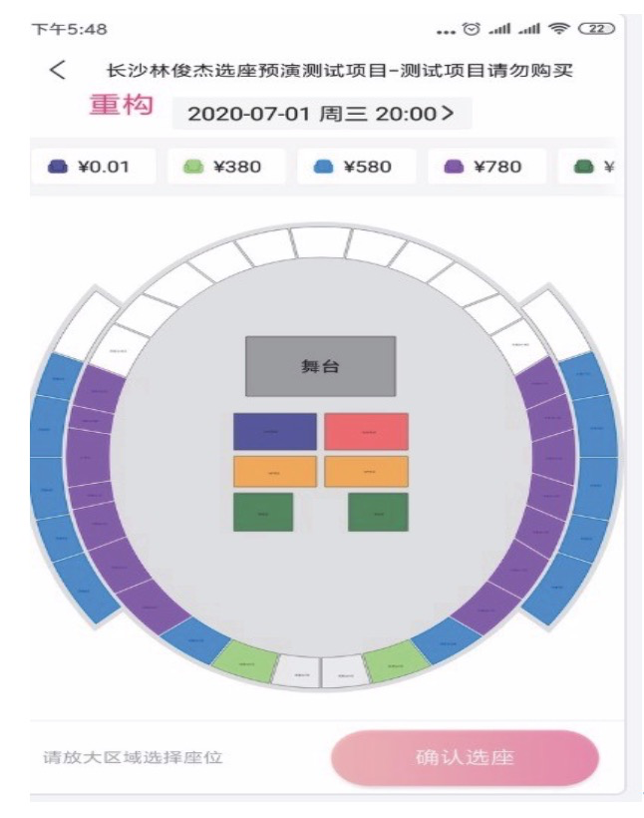644x818 pixels.
Task: Select the ¥780 price filter
Action: click(486, 167)
